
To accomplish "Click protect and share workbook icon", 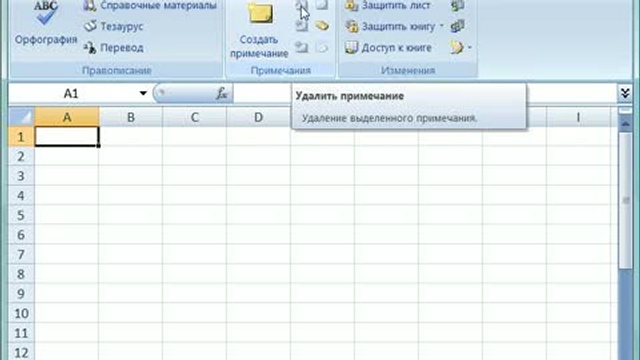I will click(x=458, y=5).
